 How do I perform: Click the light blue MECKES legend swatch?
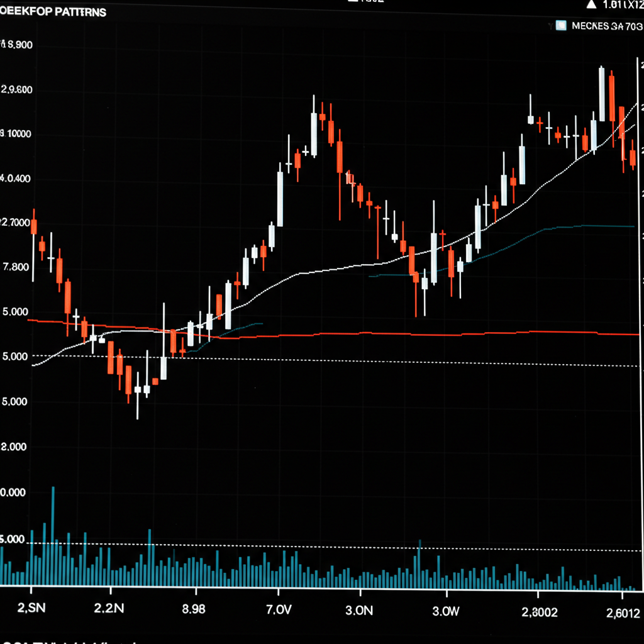tap(560, 25)
